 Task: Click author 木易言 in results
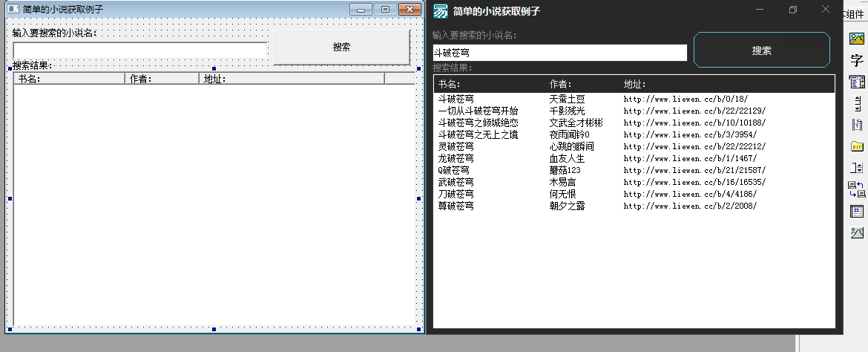pos(563,182)
